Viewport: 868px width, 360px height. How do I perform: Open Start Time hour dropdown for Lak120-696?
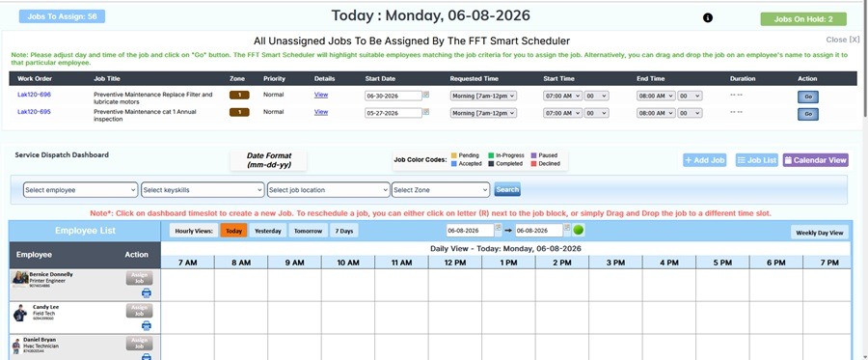562,96
